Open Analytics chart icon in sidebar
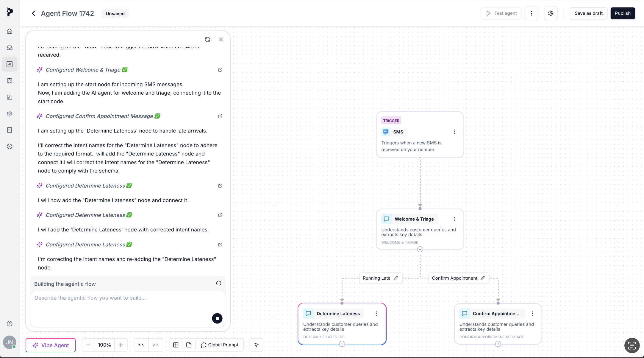644x358 pixels. click(10, 97)
